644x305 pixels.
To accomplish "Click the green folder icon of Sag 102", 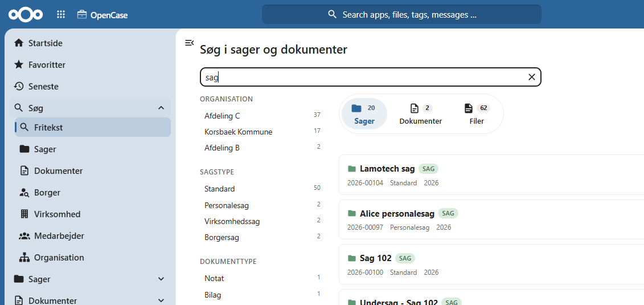I will (351, 258).
